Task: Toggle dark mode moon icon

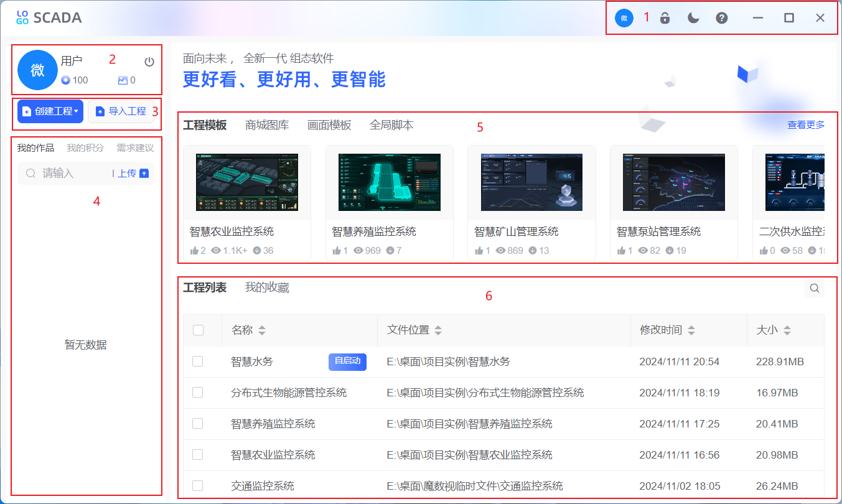Action: pyautogui.click(x=693, y=18)
